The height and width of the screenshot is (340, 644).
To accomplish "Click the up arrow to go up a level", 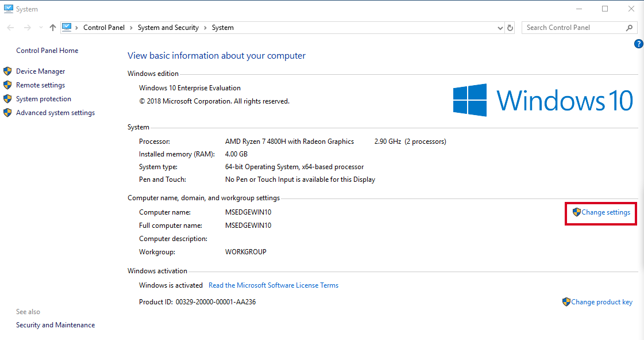I will pyautogui.click(x=52, y=27).
